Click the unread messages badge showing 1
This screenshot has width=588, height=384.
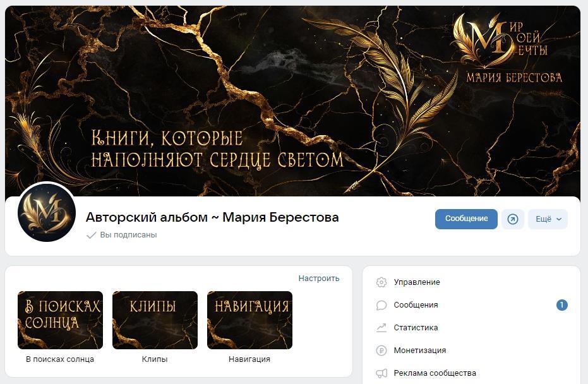(x=561, y=305)
